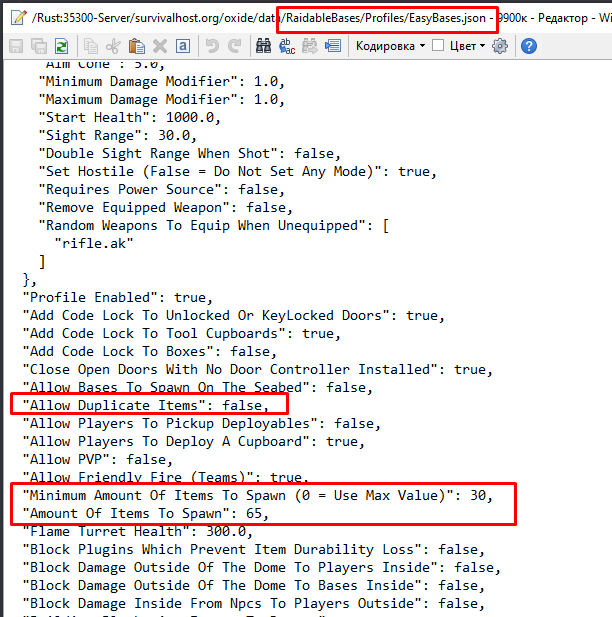The image size is (612, 617).
Task: Click the Select all icon
Action: point(182,46)
